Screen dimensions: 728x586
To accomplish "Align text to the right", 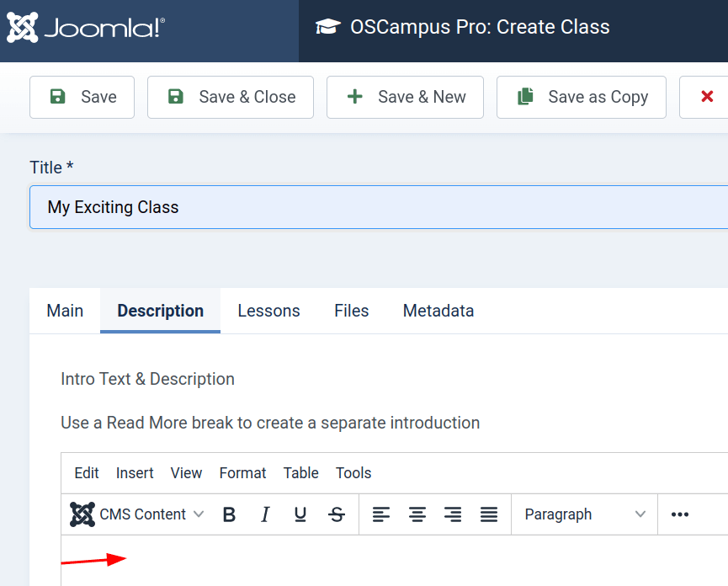I will point(453,514).
